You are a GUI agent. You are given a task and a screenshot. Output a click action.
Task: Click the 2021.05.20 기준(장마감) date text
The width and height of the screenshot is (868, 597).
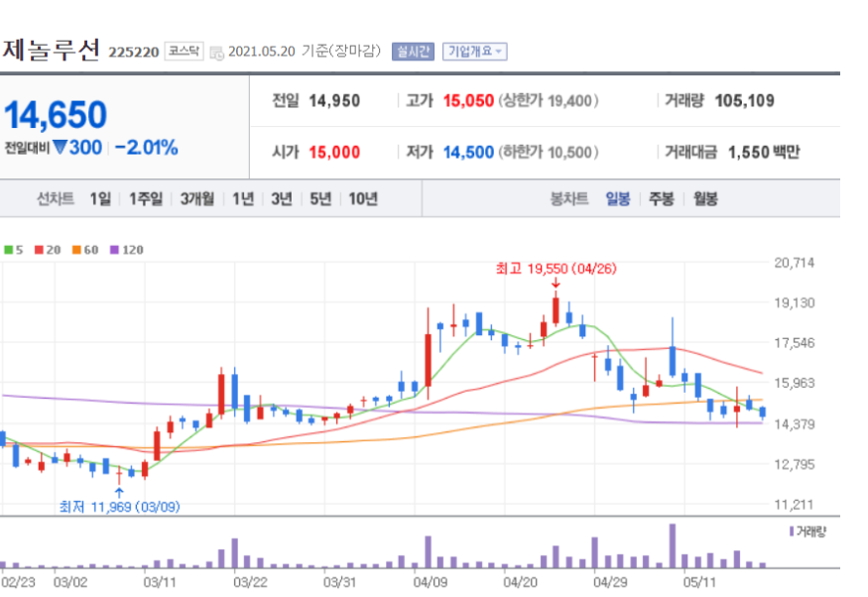click(305, 52)
